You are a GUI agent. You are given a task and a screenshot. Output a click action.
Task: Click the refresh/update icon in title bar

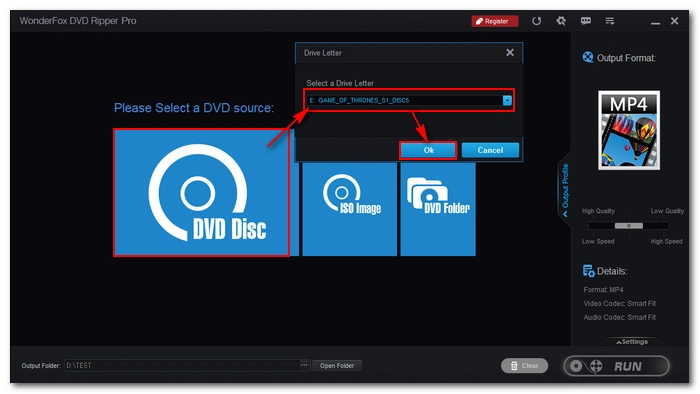[536, 21]
